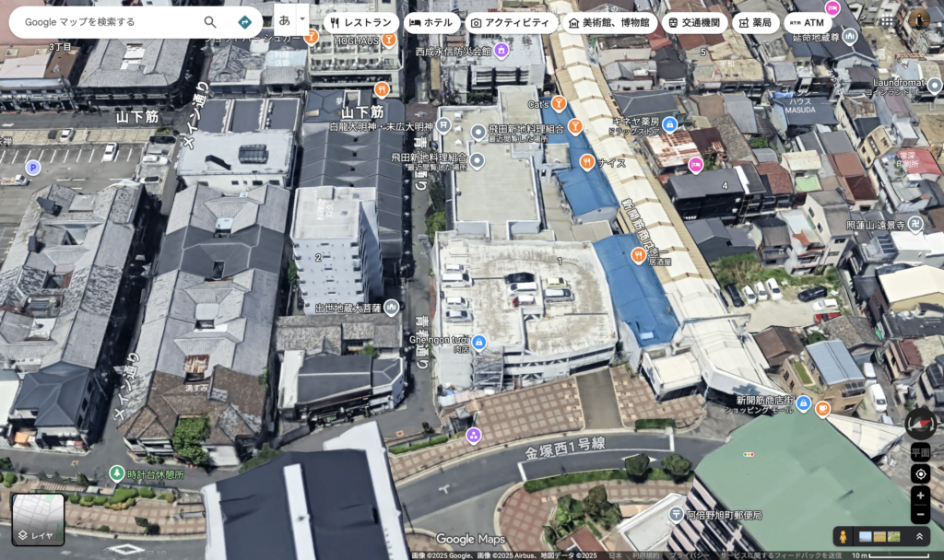Select the yellow Street View pegman
The height and width of the screenshot is (560, 944).
tap(843, 536)
